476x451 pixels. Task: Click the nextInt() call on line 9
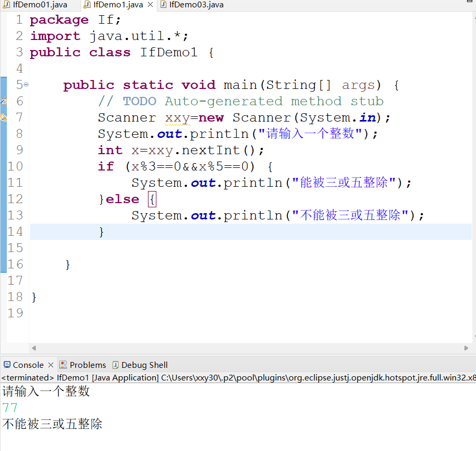click(220, 150)
